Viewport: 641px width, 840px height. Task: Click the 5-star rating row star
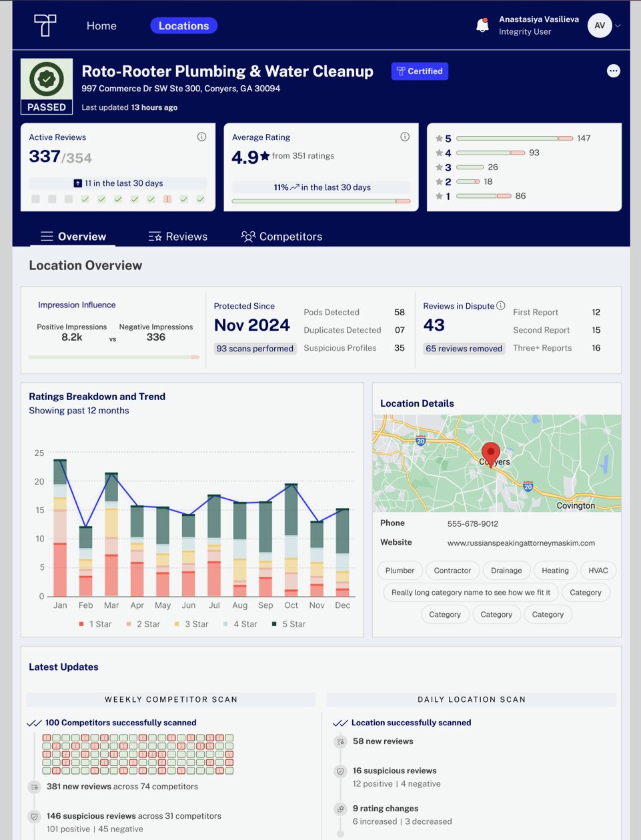tap(440, 139)
